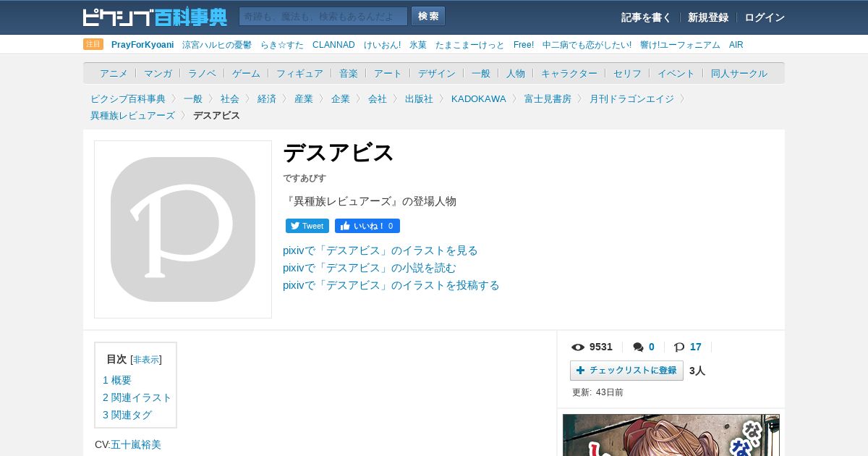
Task: Click the eye view-count icon
Action: click(578, 347)
